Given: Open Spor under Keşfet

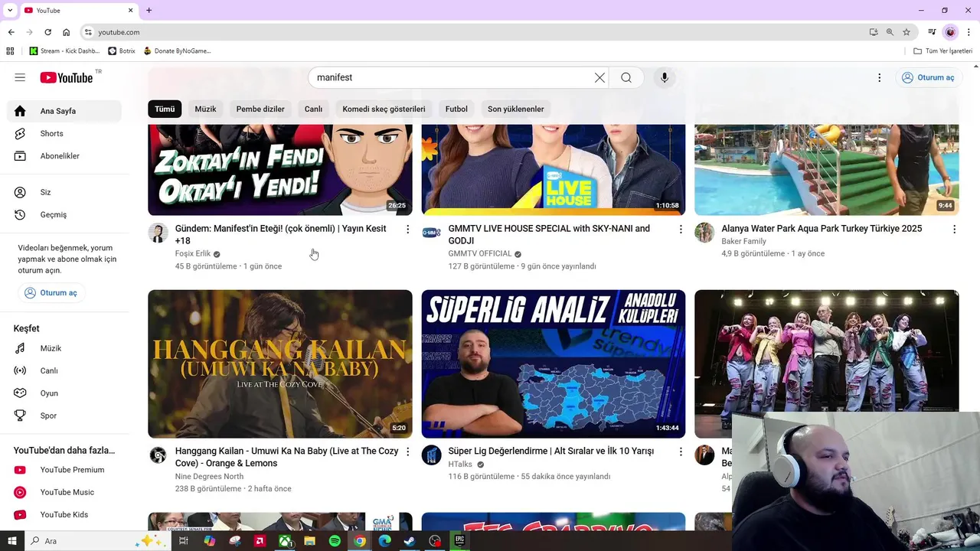Looking at the screenshot, I should [x=64, y=416].
